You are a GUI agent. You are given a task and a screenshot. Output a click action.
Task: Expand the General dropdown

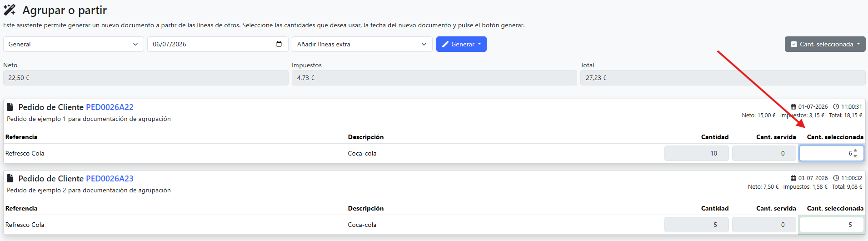pos(74,44)
